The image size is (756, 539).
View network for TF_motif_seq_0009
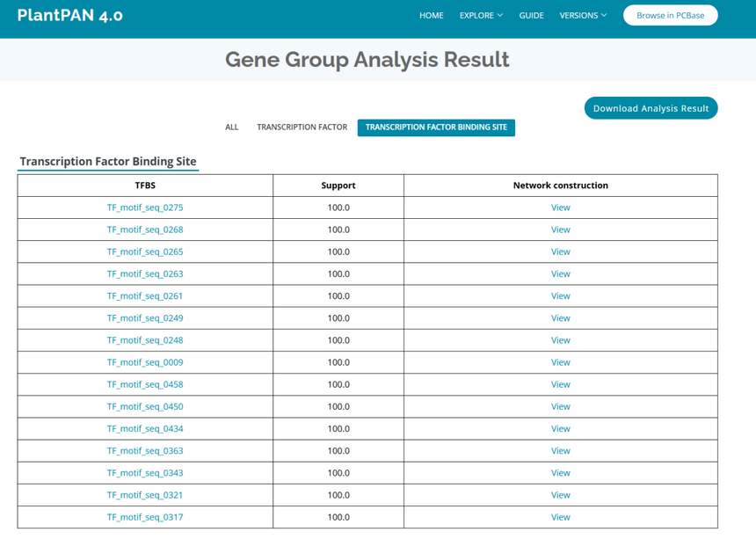point(560,362)
